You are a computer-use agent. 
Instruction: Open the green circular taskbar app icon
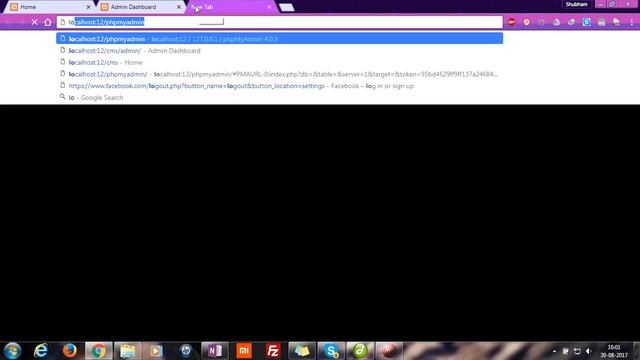360,351
